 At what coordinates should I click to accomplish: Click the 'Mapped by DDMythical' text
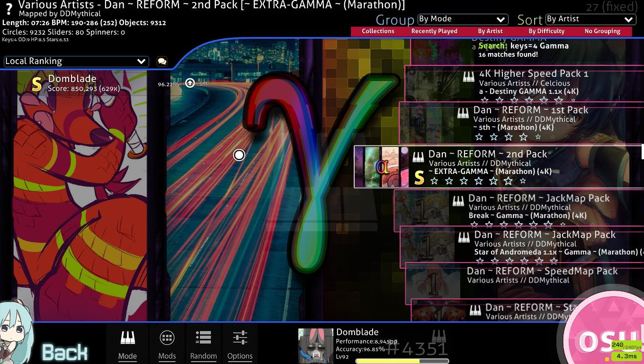[60, 14]
